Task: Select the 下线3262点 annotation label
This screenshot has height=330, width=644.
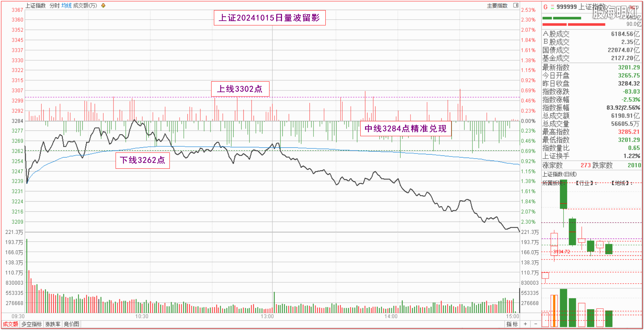Action: 143,160
